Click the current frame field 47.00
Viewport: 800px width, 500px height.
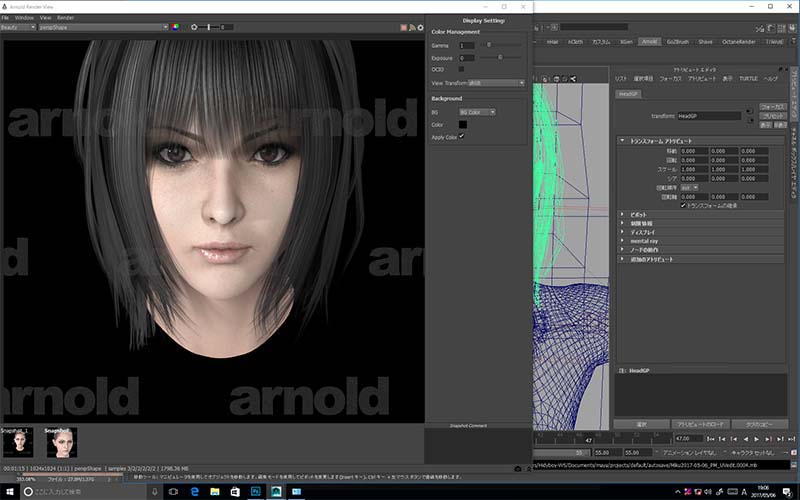pyautogui.click(x=688, y=439)
